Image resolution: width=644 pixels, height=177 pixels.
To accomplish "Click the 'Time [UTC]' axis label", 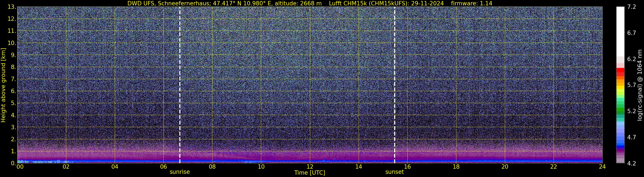I will point(310,173).
